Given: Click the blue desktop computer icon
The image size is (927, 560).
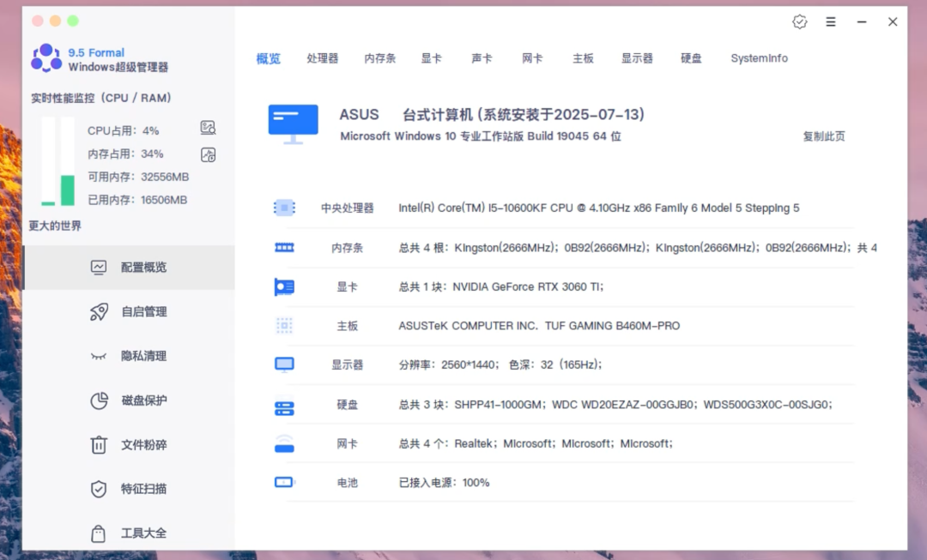Looking at the screenshot, I should tap(294, 124).
